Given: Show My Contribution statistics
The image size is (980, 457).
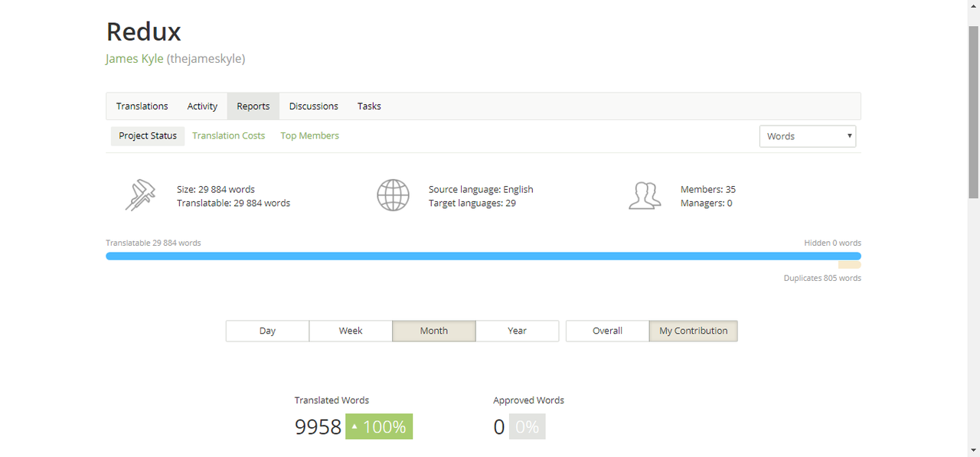Looking at the screenshot, I should click(694, 331).
